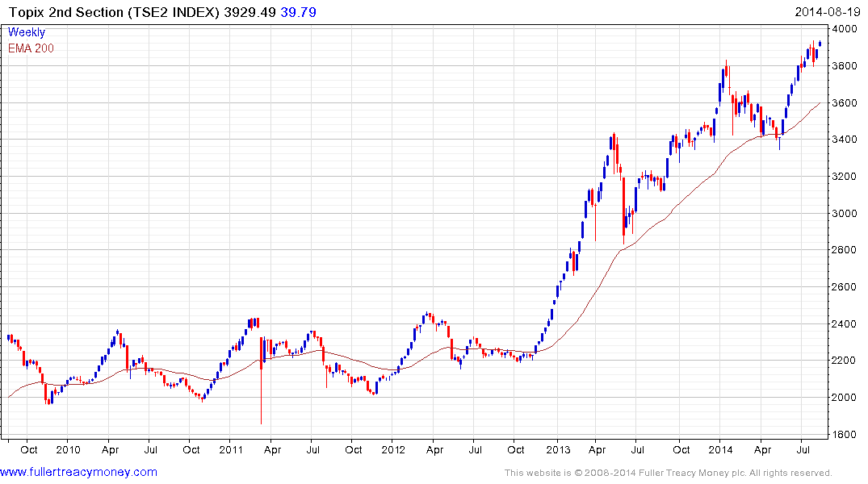The height and width of the screenshot is (484, 868).
Task: Click the copyright notice text at bottom right
Action: click(669, 473)
